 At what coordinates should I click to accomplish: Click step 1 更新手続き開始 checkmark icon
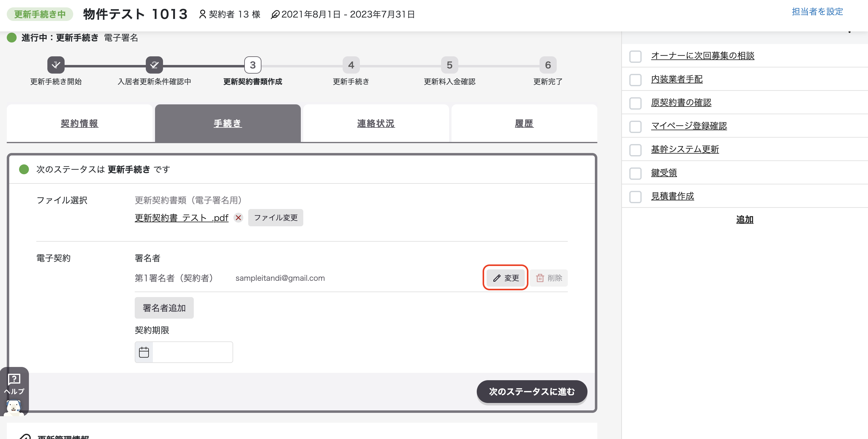click(x=56, y=65)
